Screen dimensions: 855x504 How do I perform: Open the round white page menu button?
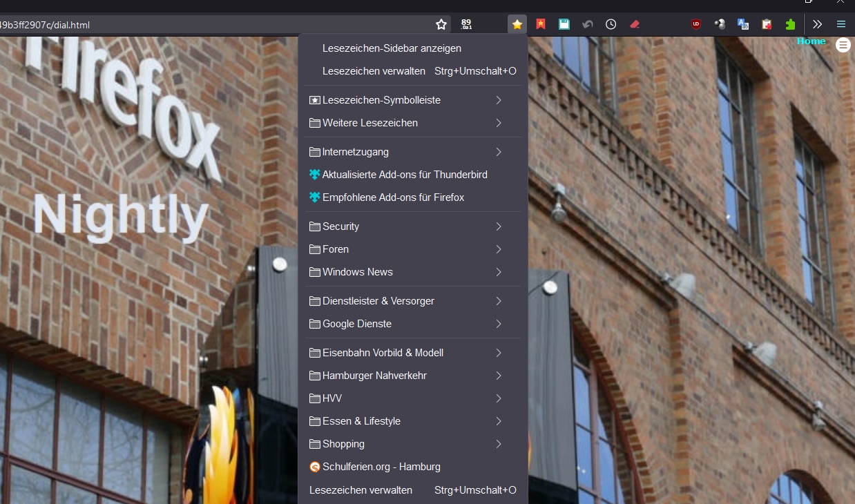(843, 46)
